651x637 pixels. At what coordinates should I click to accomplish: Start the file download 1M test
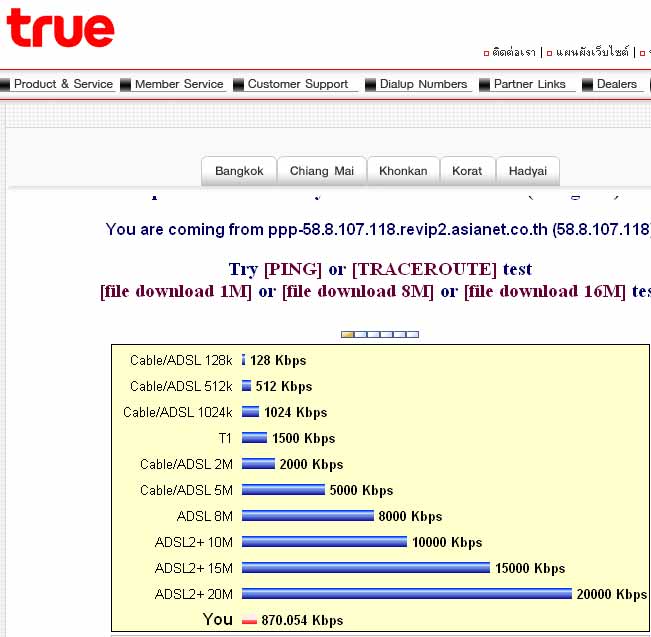click(176, 291)
